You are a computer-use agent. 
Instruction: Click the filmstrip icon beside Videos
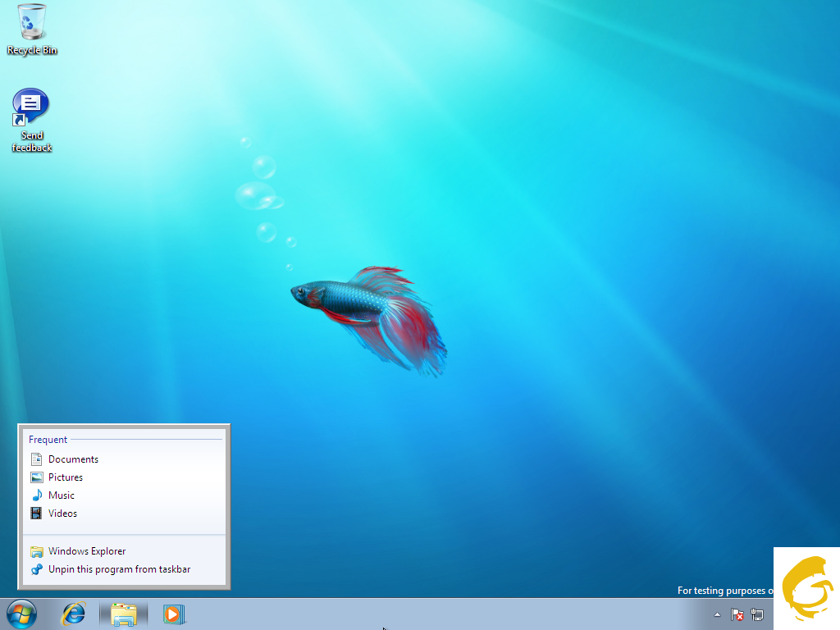point(36,514)
